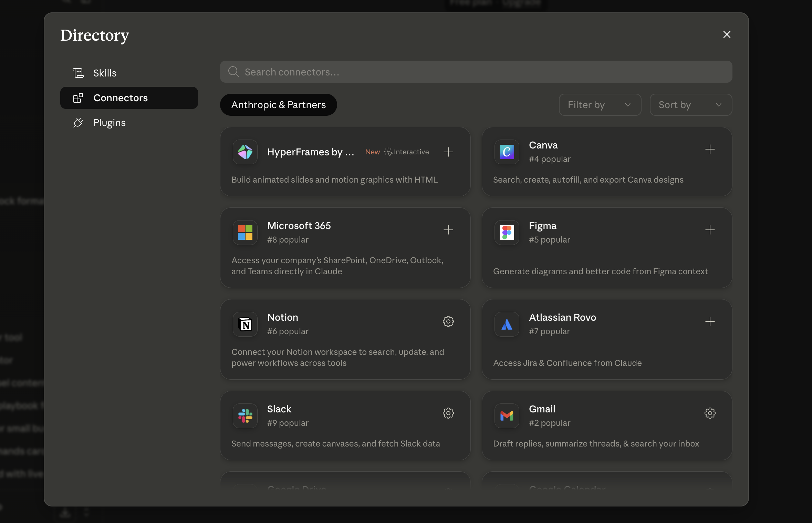Screen dimensions: 812x523
Task: Click the Slack card title
Action: pos(279,409)
